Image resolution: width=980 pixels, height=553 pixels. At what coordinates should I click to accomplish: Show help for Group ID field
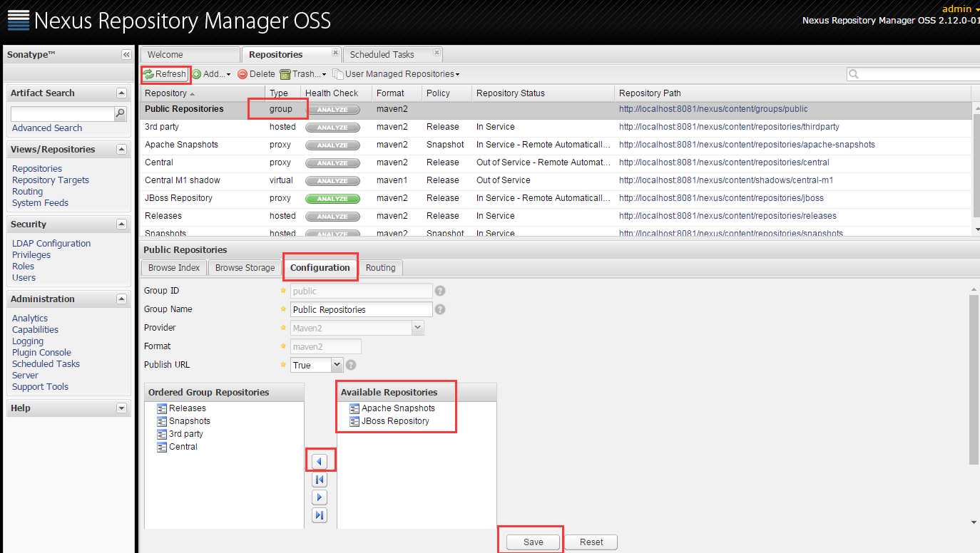440,291
